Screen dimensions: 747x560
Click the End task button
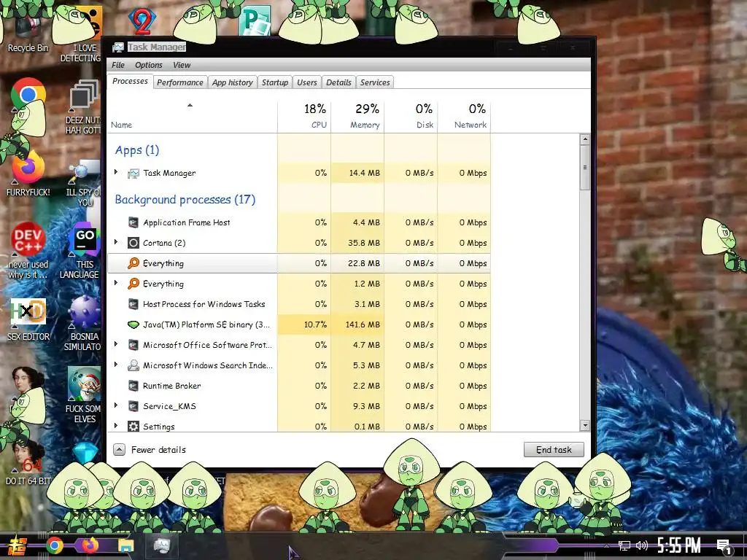coord(554,449)
